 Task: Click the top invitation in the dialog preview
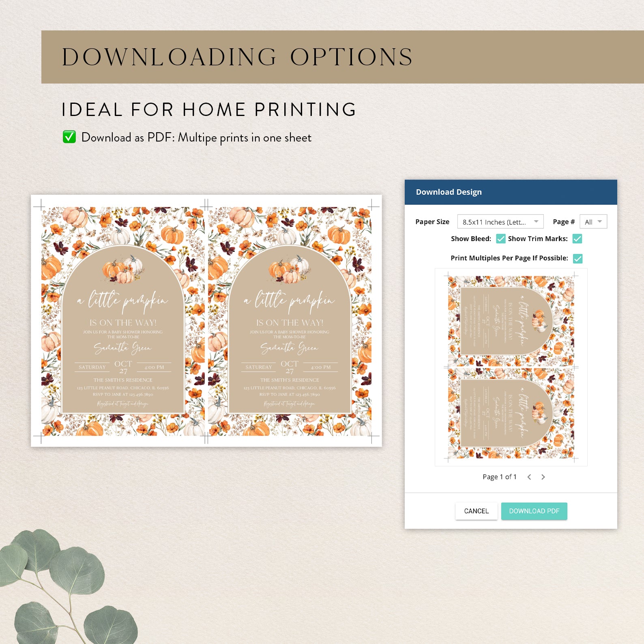511,322
